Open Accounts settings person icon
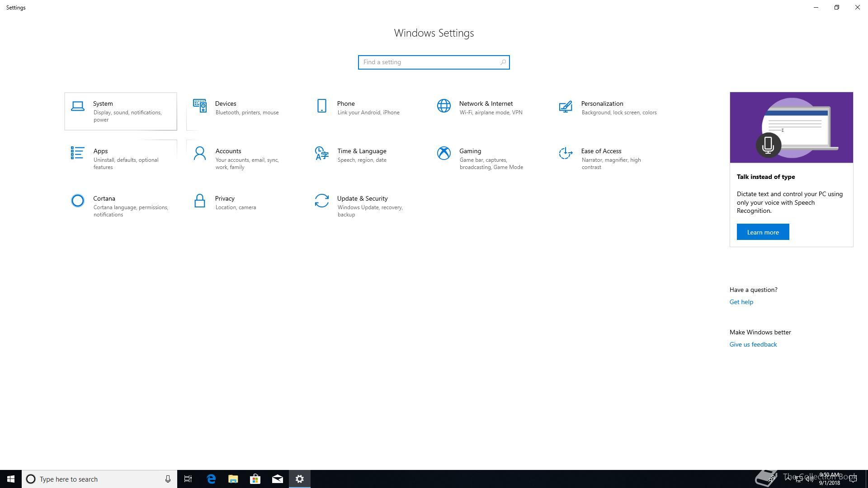This screenshot has width=868, height=488. point(199,154)
